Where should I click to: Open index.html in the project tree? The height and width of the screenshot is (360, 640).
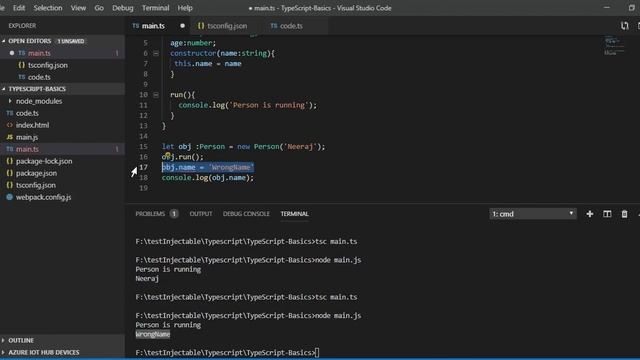click(32, 125)
